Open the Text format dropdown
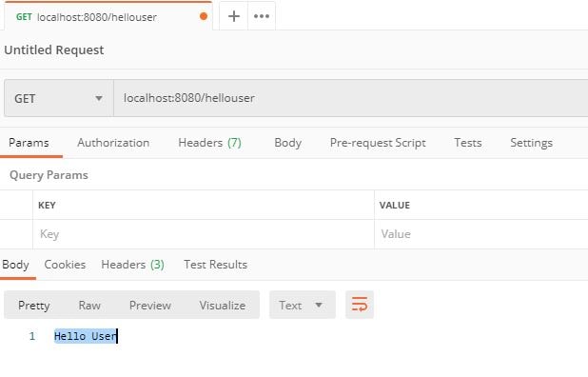 (303, 305)
